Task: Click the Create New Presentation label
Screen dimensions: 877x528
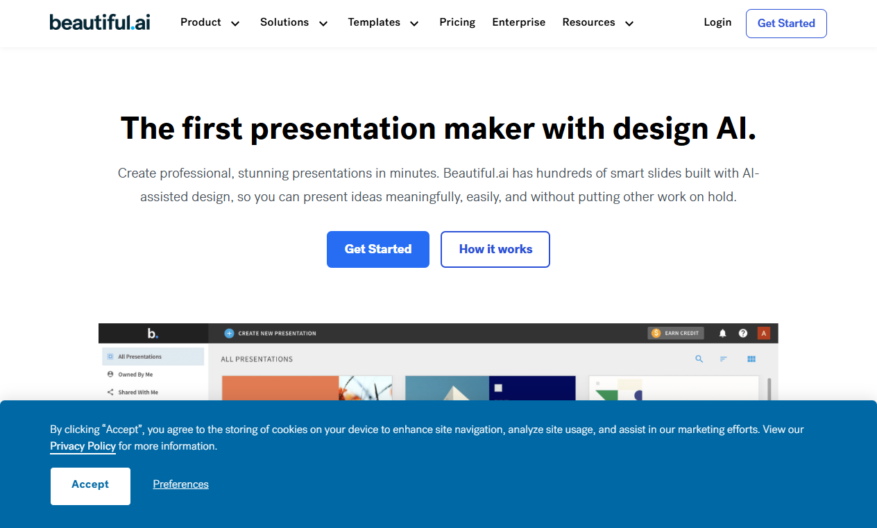Action: 277,333
